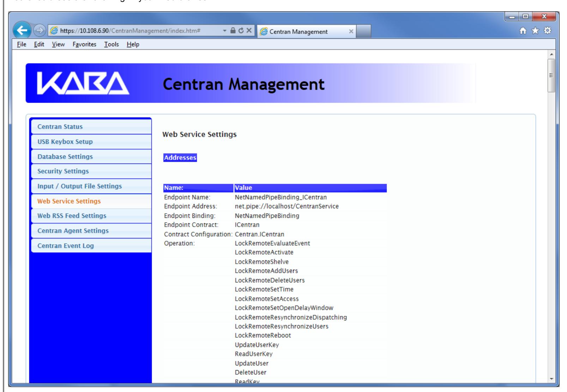
Task: Select the Centran Management browser tab
Action: [307, 31]
